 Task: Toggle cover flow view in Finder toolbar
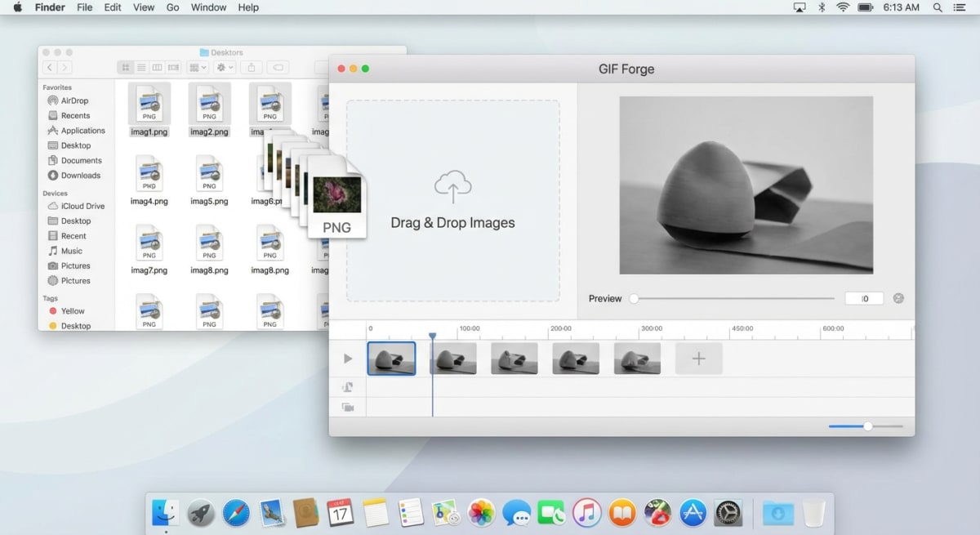(x=172, y=68)
